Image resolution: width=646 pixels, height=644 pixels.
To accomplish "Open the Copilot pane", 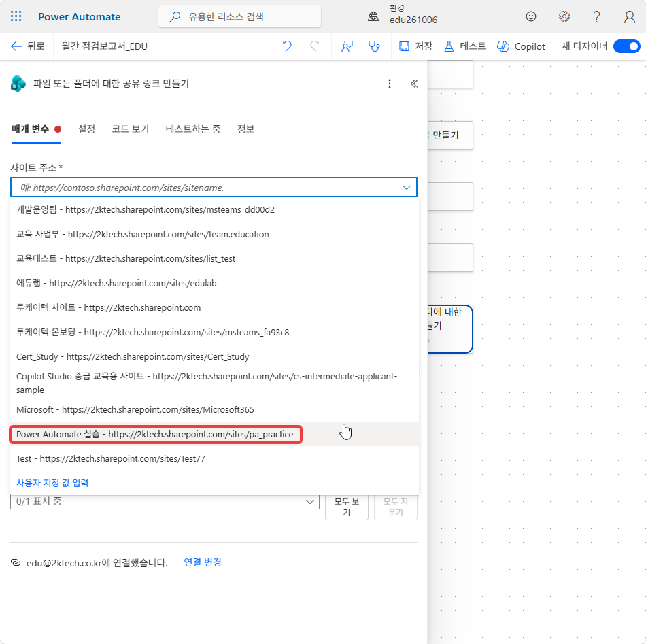I will [x=521, y=46].
